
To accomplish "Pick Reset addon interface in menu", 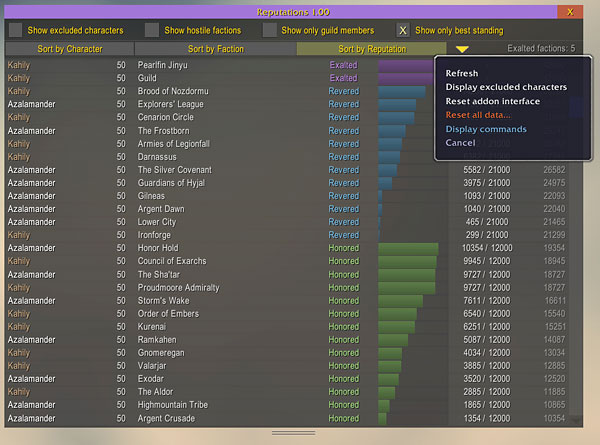I will coord(492,101).
